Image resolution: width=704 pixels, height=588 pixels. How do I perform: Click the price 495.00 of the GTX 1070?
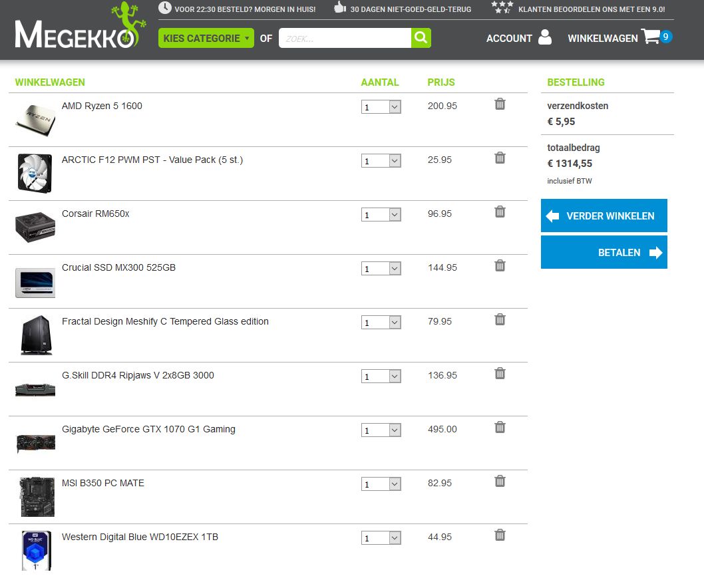[x=442, y=429]
